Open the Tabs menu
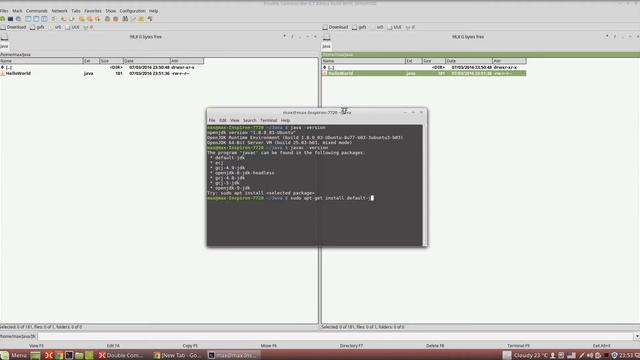 click(76, 11)
